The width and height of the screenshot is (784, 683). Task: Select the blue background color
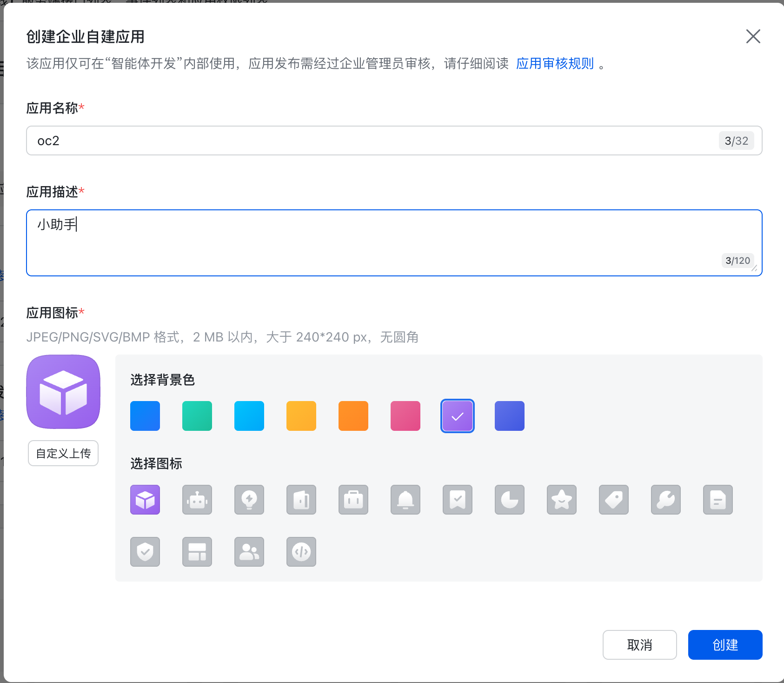point(145,416)
